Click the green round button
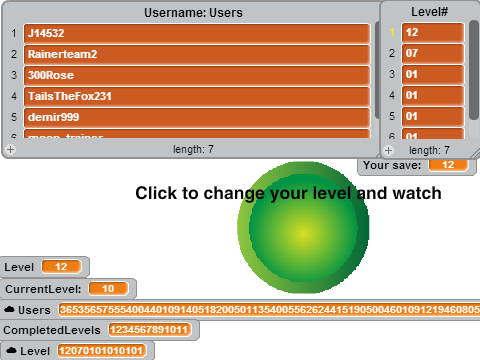This screenshot has width=480, height=360. click(x=303, y=227)
